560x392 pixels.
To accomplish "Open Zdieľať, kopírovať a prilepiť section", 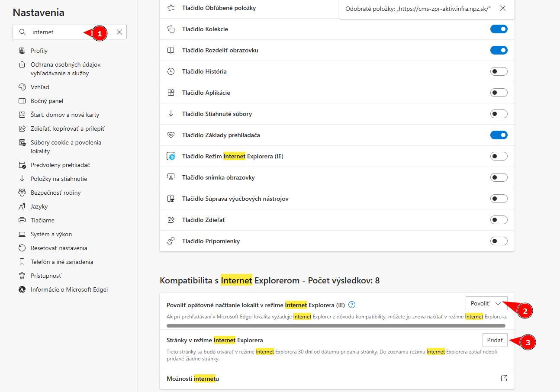I will [68, 129].
